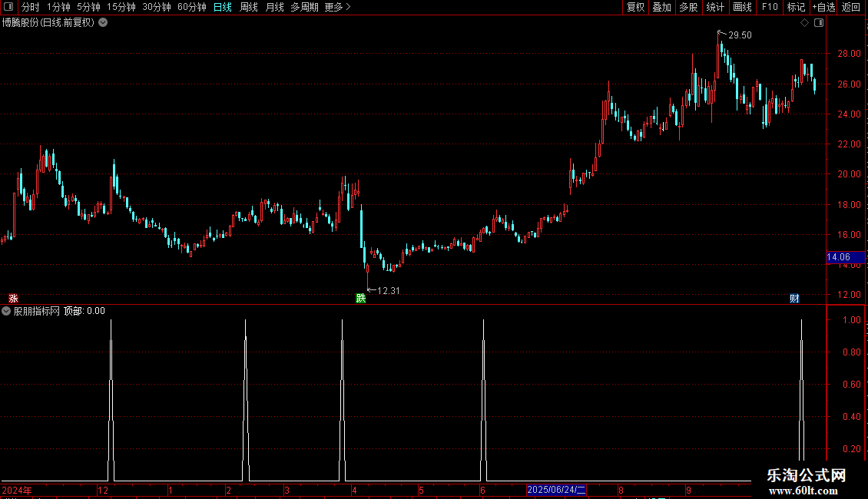The image size is (868, 499).
Task: Click the green 跌 marker icon
Action: tap(361, 299)
